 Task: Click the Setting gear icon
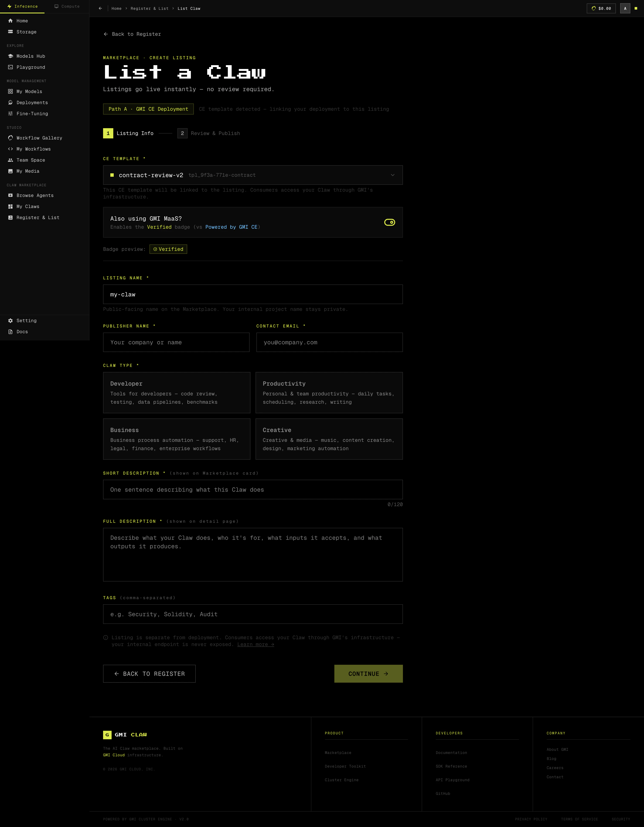tap(11, 321)
